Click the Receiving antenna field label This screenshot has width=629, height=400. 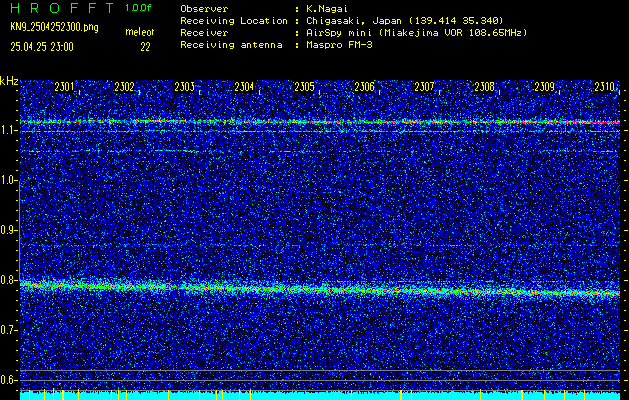click(x=231, y=45)
